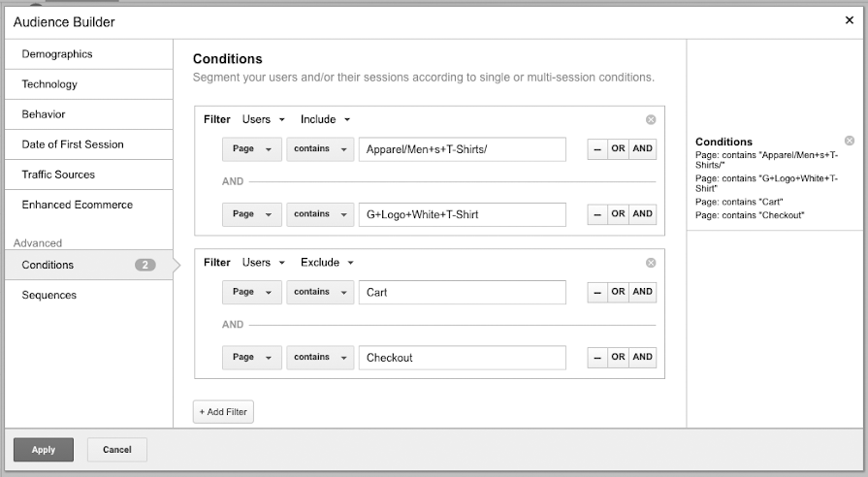The image size is (868, 477).
Task: Remove the Exclude filter using its X icon
Action: pos(651,263)
